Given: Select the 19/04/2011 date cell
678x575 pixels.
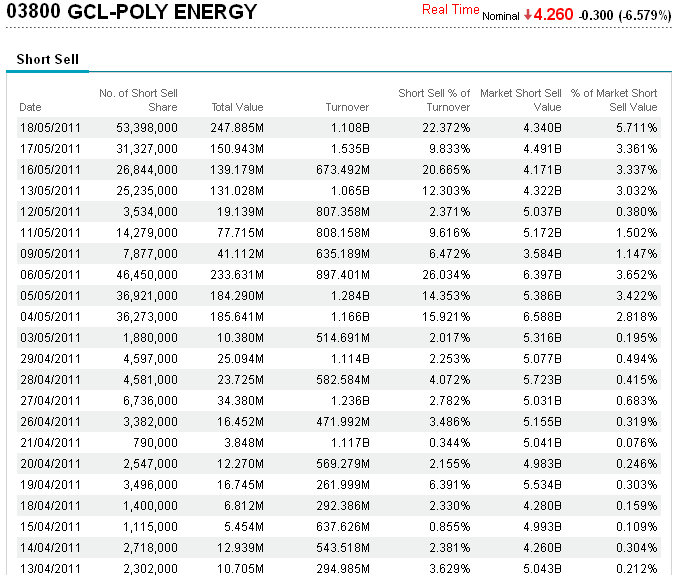Looking at the screenshot, I should 50,485.
